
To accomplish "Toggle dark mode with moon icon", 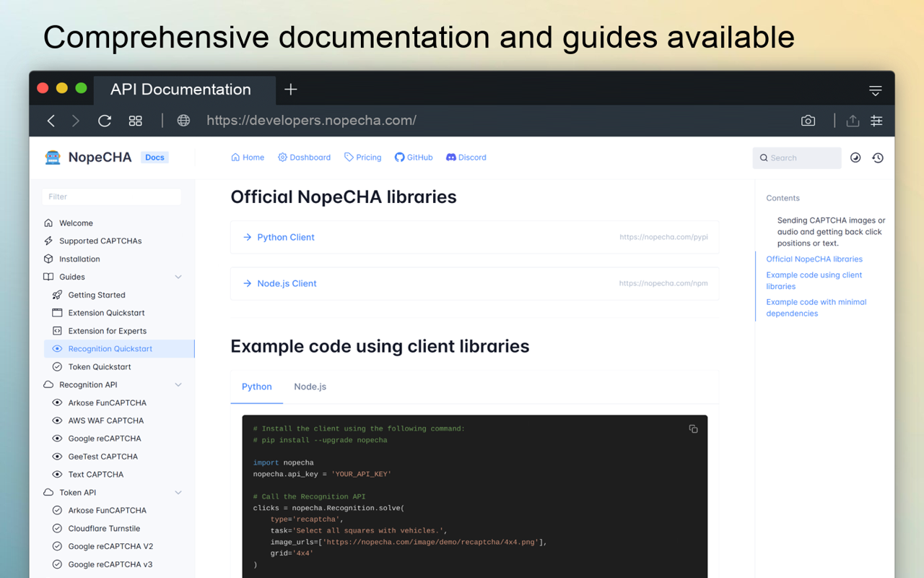I will (855, 158).
